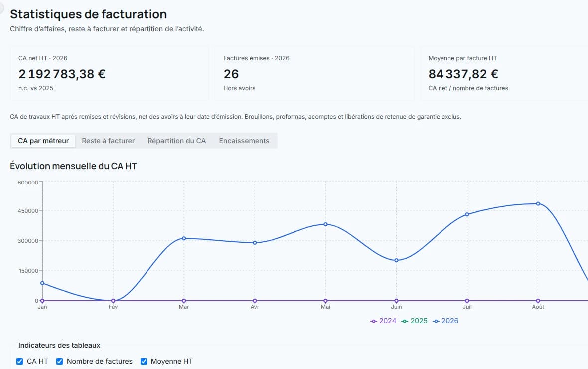
Task: Click 'Évolution mensuelle du CA HT' title
Action: point(74,166)
